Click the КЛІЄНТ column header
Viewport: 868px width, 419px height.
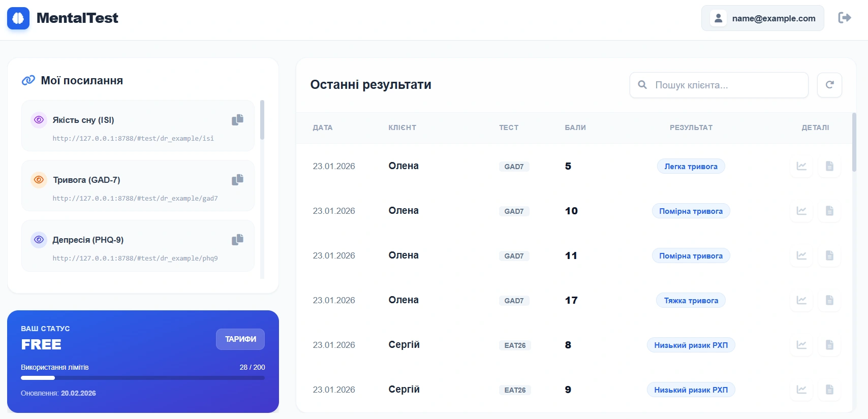[402, 127]
